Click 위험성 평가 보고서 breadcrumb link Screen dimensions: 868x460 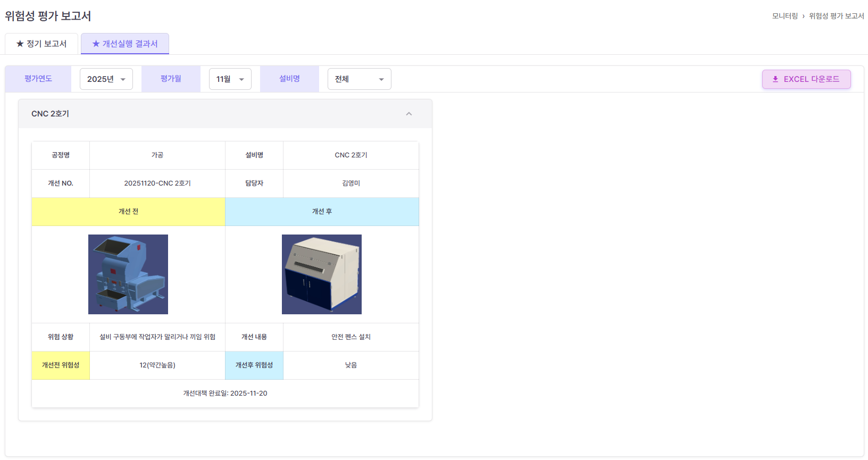click(x=836, y=16)
